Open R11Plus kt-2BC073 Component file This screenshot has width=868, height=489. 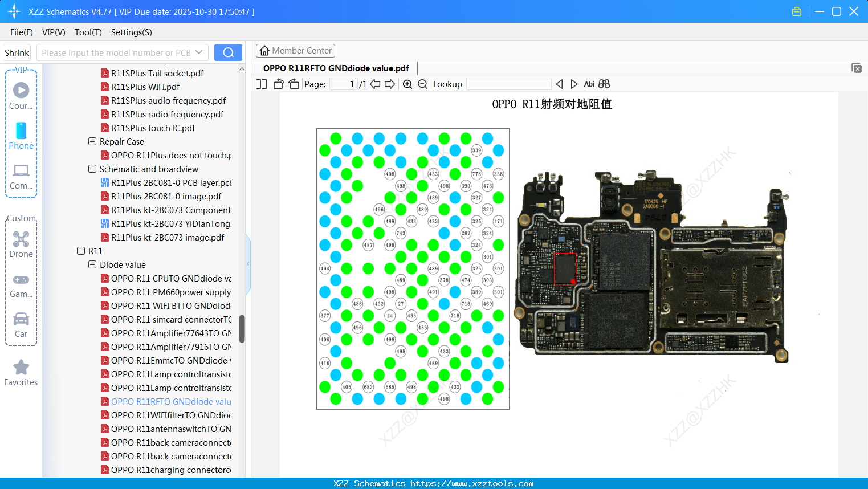point(166,210)
